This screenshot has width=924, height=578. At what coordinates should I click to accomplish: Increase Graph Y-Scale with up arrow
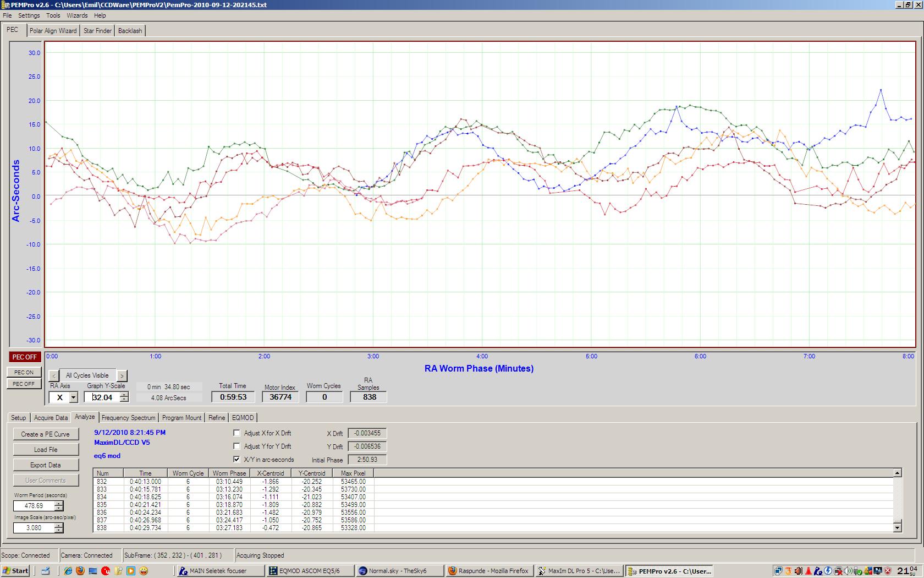(124, 395)
